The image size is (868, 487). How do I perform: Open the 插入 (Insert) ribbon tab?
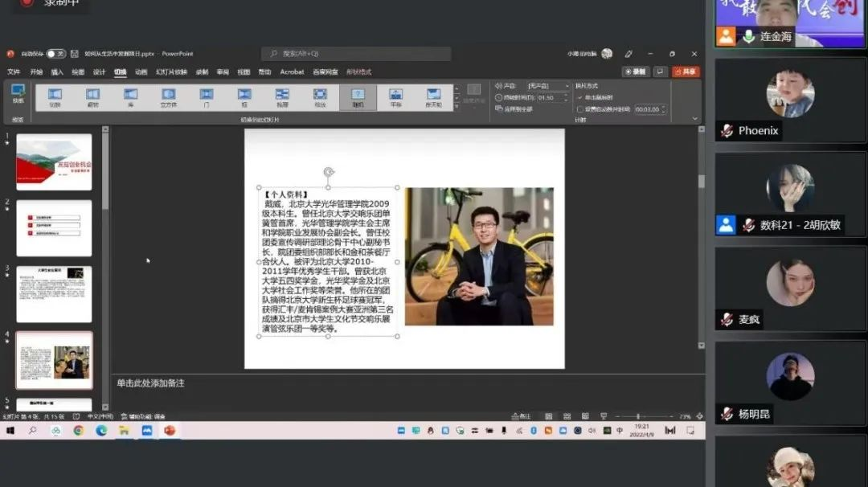pyautogui.click(x=57, y=72)
